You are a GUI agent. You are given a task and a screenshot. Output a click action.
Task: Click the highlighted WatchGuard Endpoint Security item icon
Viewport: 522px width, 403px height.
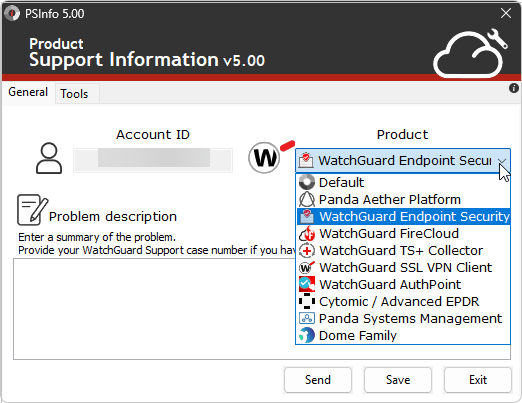click(x=307, y=216)
